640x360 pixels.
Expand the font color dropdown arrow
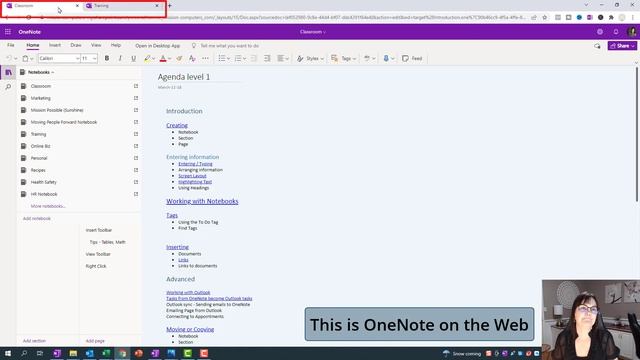point(169,59)
